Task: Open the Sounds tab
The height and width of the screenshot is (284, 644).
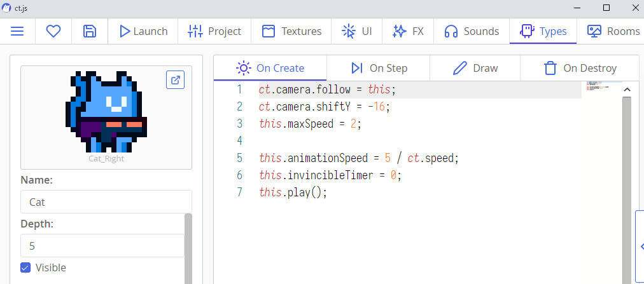Action: tap(472, 31)
